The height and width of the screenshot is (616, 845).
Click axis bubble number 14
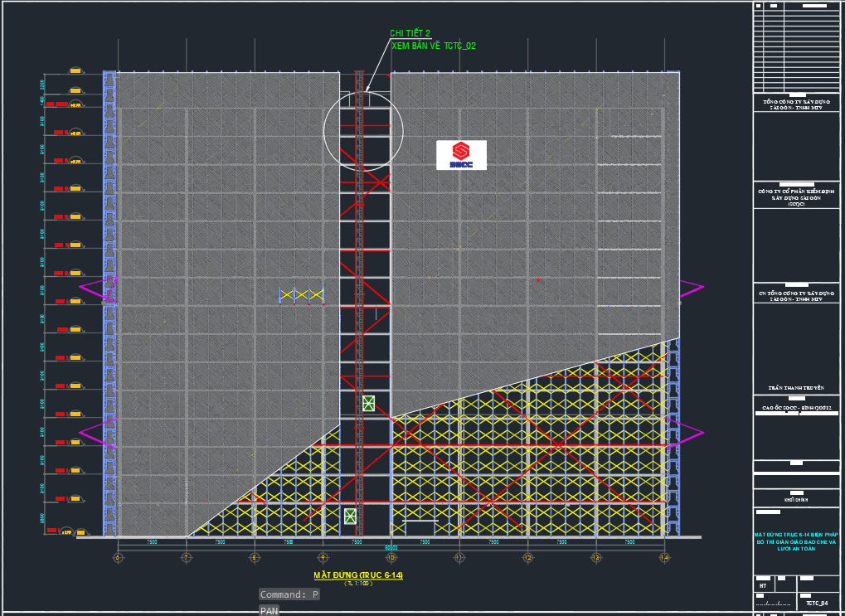tap(663, 558)
